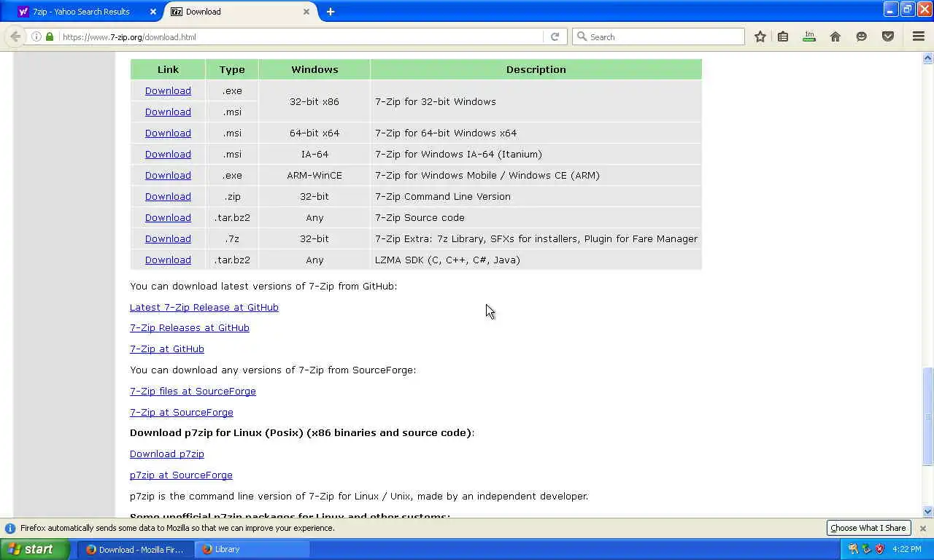Click the Windows column header
934x560 pixels.
point(314,69)
